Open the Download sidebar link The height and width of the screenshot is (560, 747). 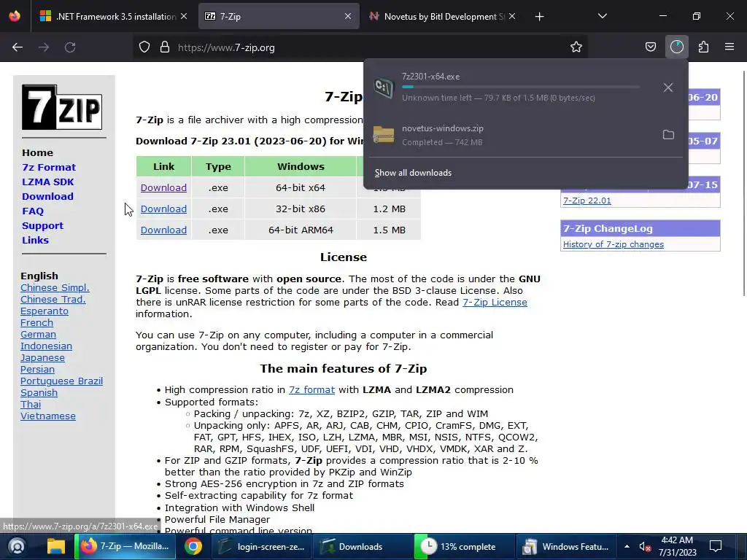(x=47, y=196)
